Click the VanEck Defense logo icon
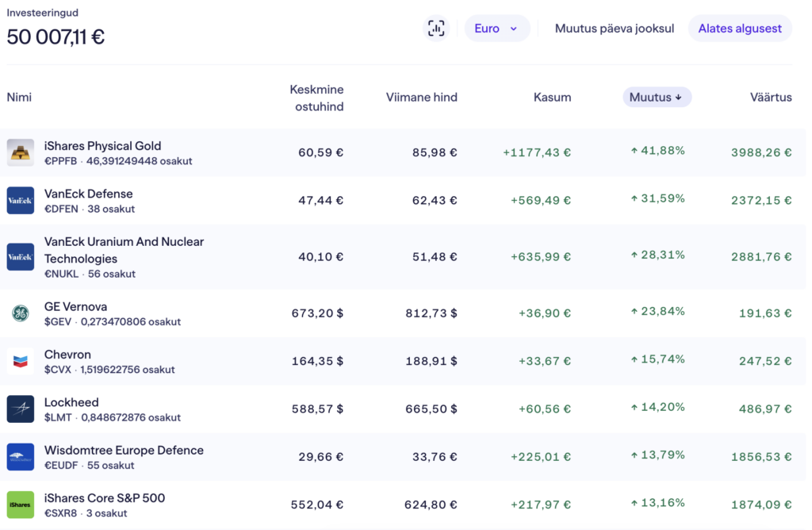Viewport: 812px width, 530px height. [x=21, y=201]
